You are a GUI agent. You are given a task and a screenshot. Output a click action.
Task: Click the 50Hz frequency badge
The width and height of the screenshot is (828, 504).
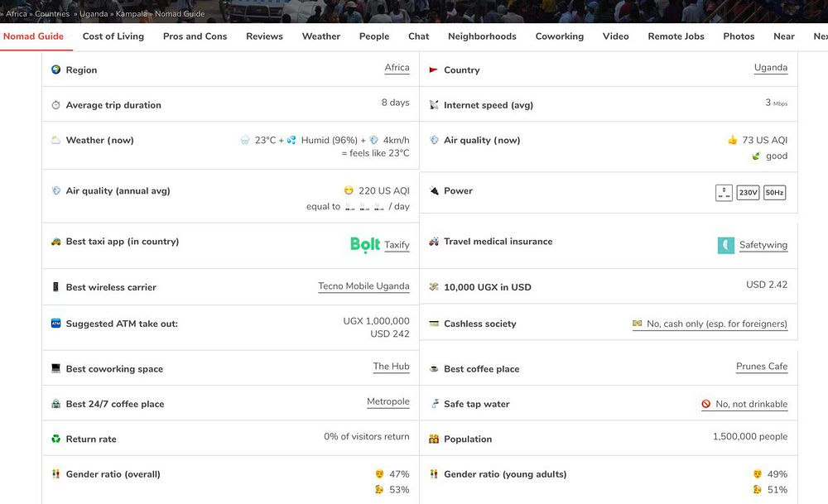click(774, 193)
